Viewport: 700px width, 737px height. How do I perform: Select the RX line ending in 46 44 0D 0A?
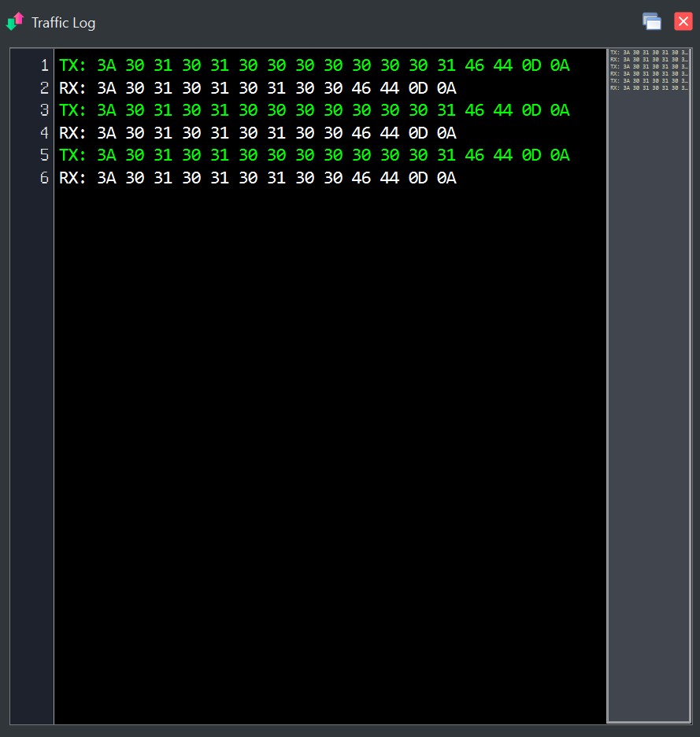click(x=256, y=88)
